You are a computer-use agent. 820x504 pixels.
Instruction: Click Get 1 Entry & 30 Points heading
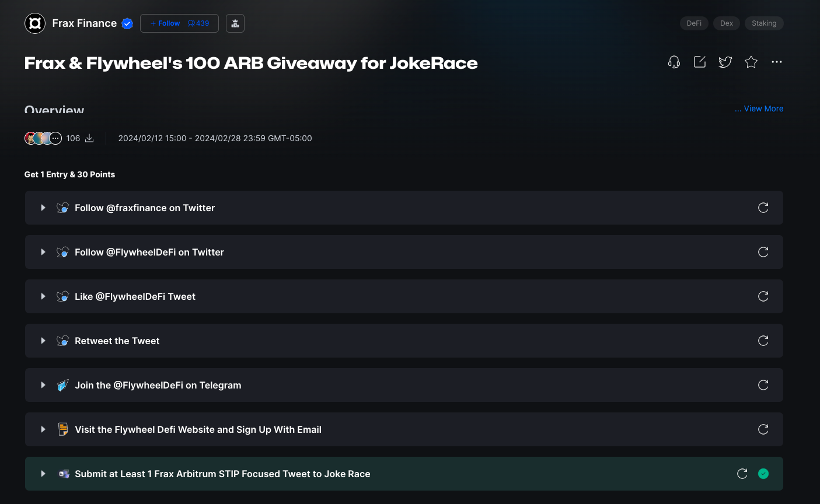pos(69,174)
